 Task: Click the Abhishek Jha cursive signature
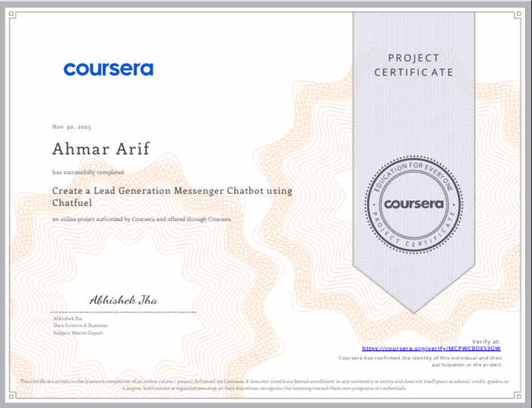pos(124,300)
